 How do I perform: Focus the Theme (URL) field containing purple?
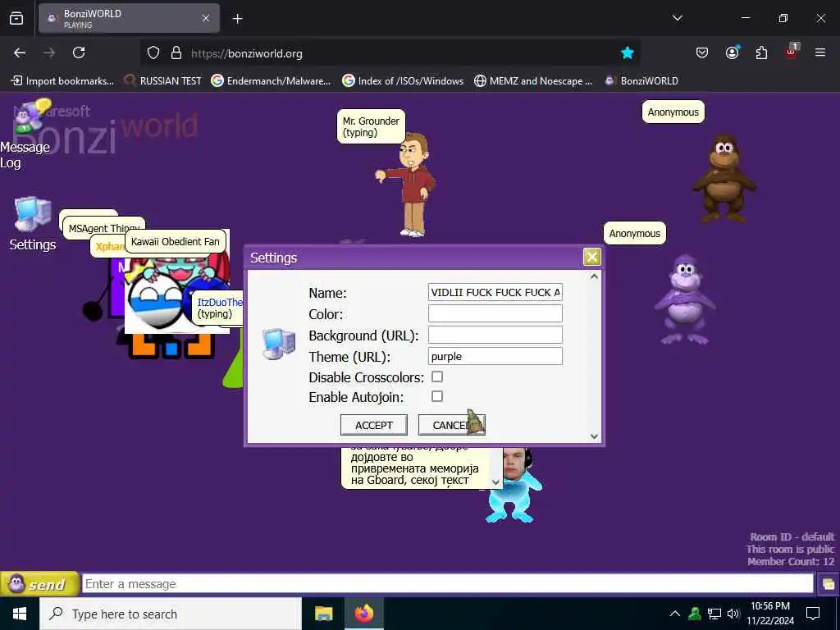(495, 356)
